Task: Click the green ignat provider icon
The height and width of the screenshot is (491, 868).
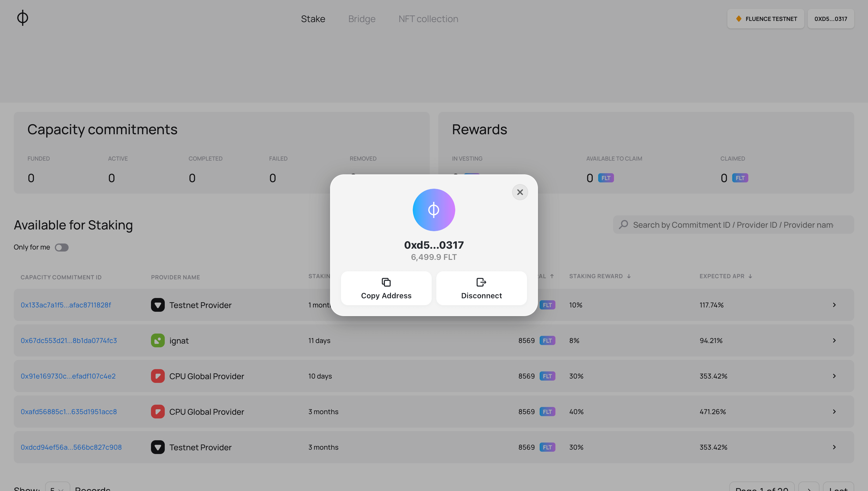Action: (x=158, y=340)
